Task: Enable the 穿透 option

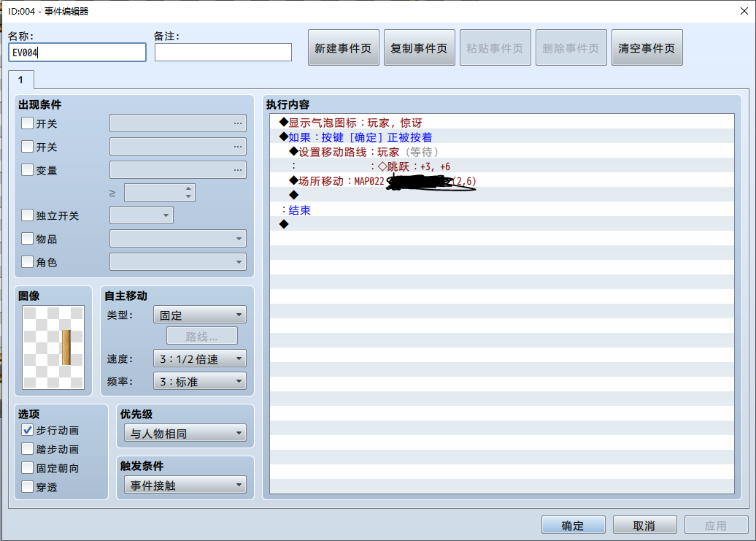Action: (x=28, y=487)
